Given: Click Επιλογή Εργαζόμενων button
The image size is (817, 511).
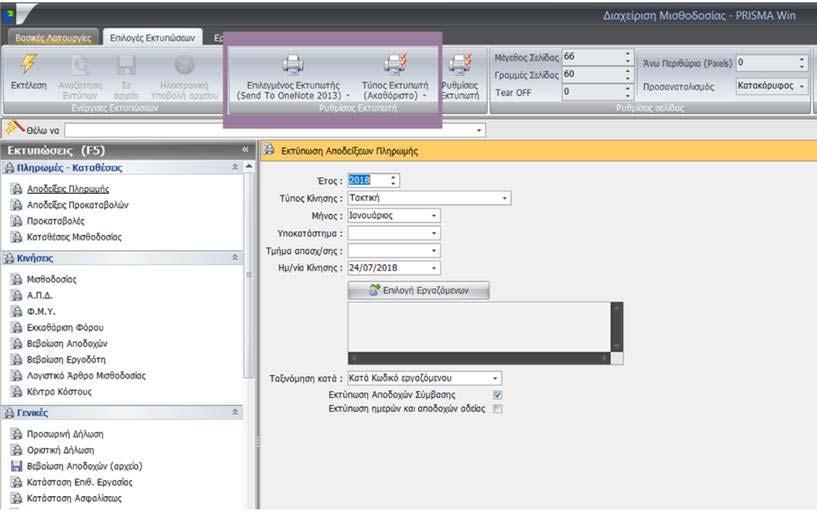Looking at the screenshot, I should (x=418, y=290).
